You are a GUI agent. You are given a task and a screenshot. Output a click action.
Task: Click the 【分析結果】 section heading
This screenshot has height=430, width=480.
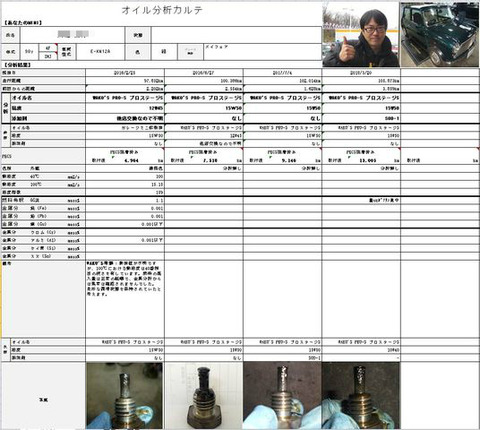(x=17, y=65)
